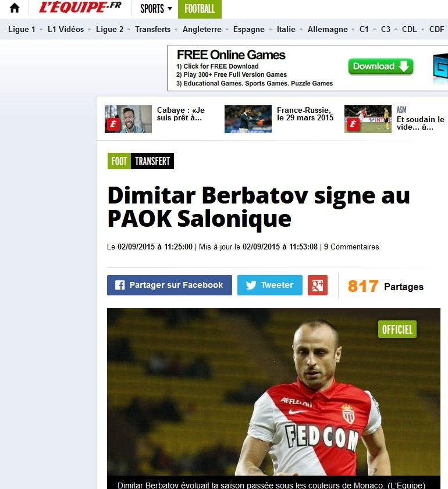Image resolution: width=448 pixels, height=489 pixels.
Task: Open the SPORTS dropdown menu
Action: pyautogui.click(x=156, y=9)
